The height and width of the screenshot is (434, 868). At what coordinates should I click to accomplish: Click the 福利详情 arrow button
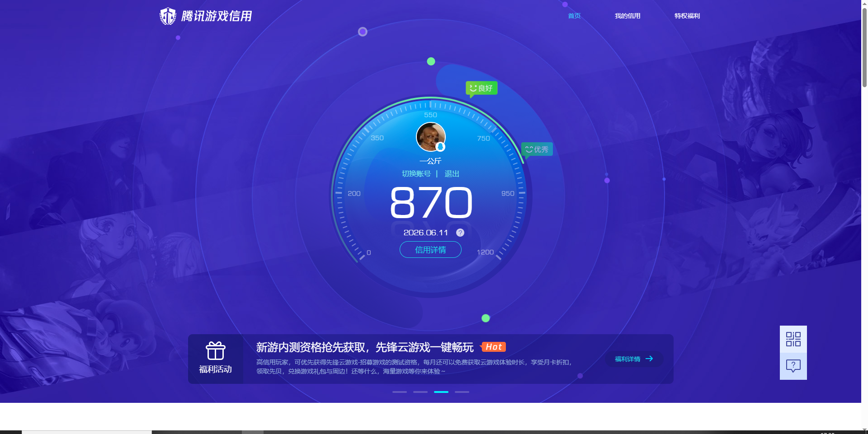(x=634, y=359)
